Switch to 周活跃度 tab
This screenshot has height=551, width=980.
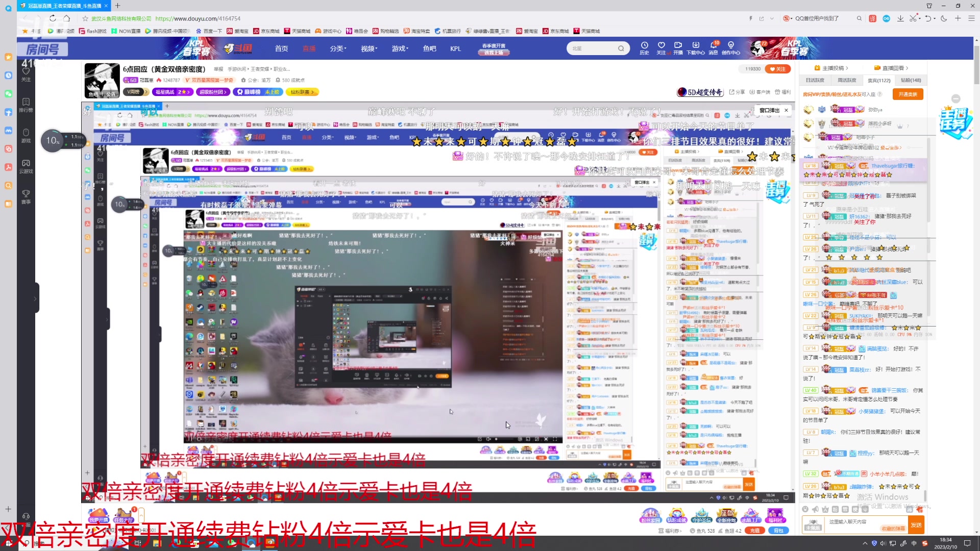pyautogui.click(x=847, y=80)
